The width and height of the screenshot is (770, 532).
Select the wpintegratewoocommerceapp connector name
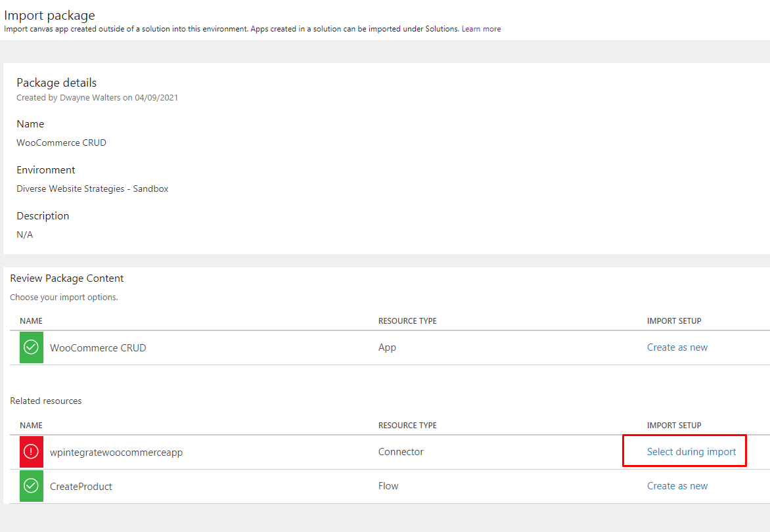[x=116, y=453]
